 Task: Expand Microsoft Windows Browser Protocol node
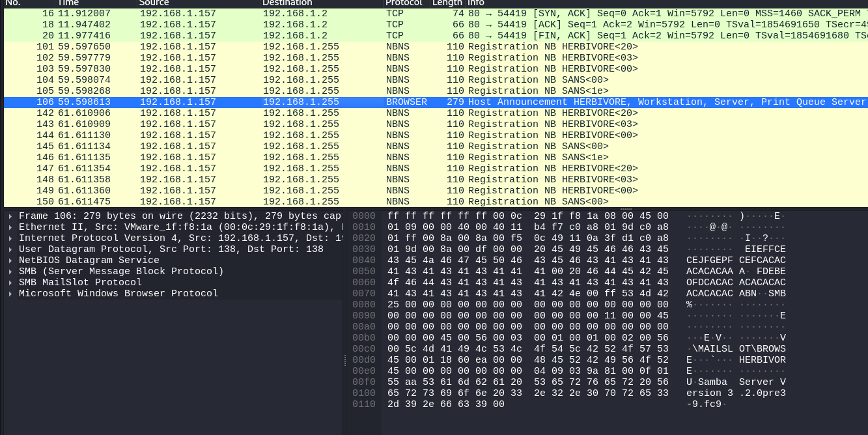click(10, 294)
